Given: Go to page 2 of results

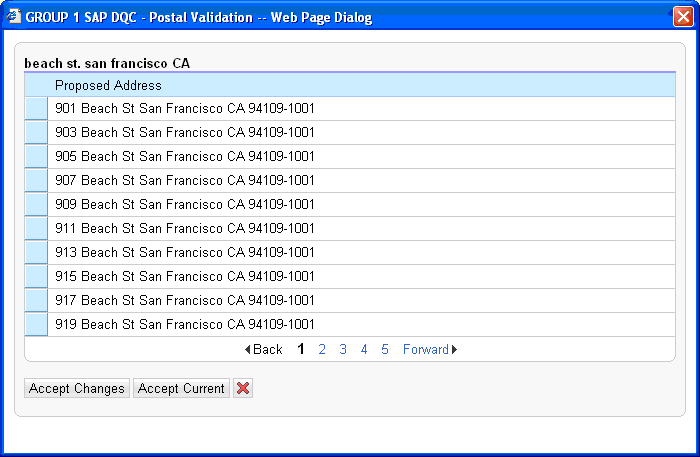Looking at the screenshot, I should 322,350.
